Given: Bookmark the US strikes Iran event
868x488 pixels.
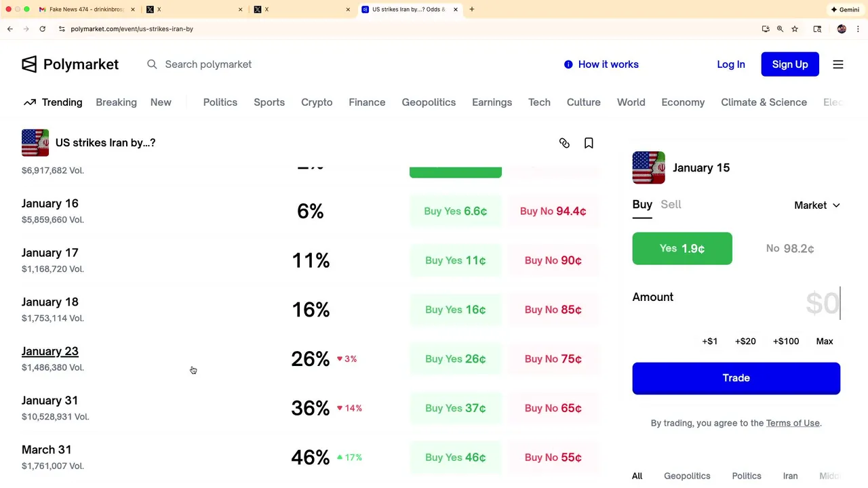Looking at the screenshot, I should (x=589, y=143).
